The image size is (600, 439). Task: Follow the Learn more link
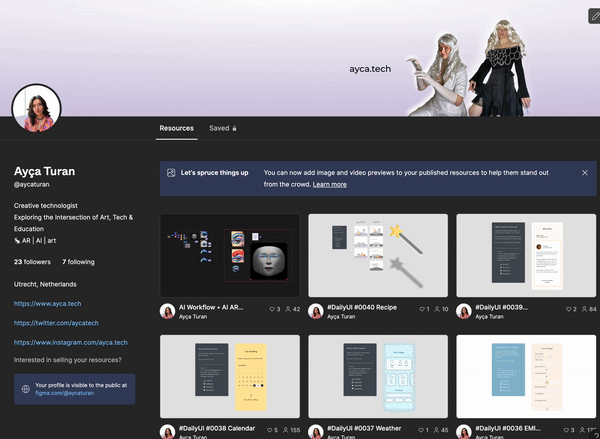(x=329, y=184)
